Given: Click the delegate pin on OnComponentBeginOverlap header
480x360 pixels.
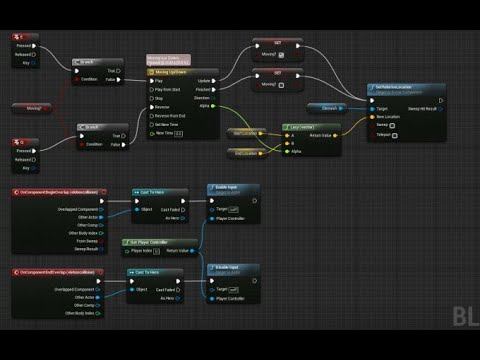Looking at the screenshot, I should 104,192.
